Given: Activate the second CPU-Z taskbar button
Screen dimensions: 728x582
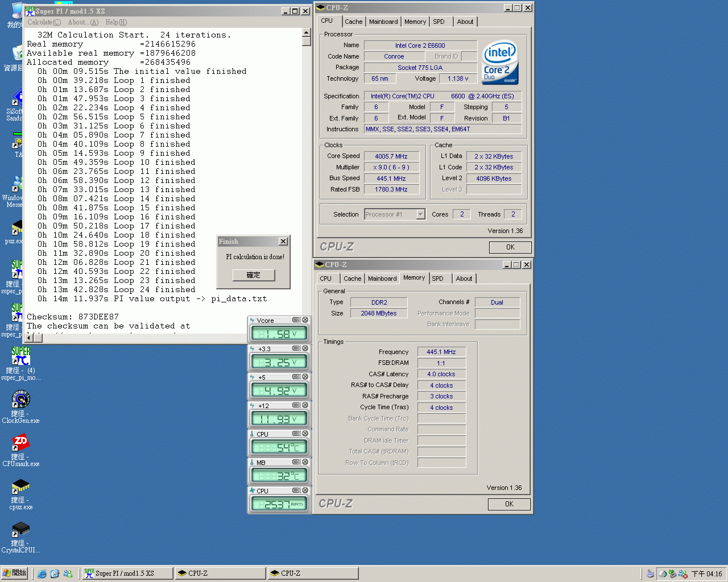Looking at the screenshot, I should coord(313,573).
